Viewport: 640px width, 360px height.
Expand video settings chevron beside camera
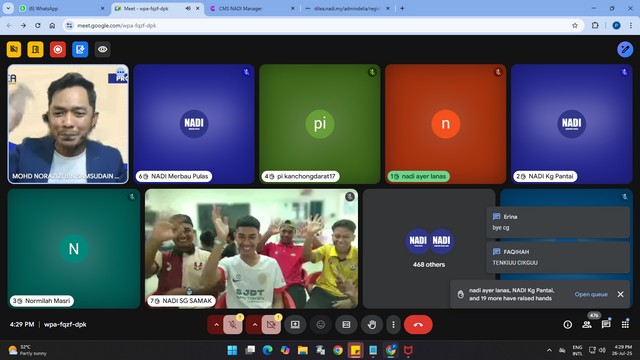(255, 325)
